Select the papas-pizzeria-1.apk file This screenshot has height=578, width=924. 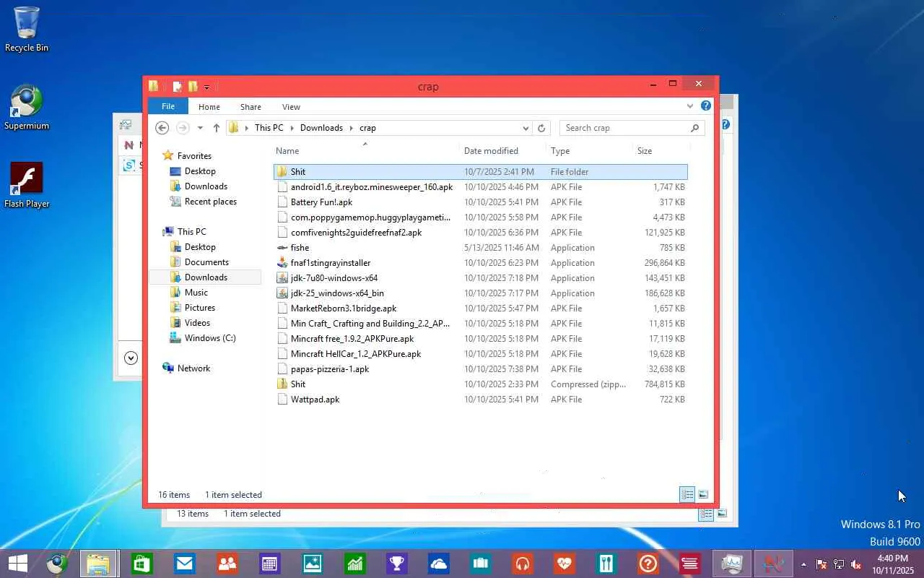330,369
